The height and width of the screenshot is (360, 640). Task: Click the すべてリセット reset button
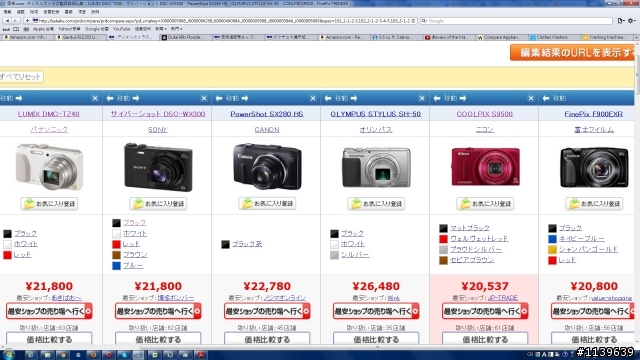(x=21, y=77)
